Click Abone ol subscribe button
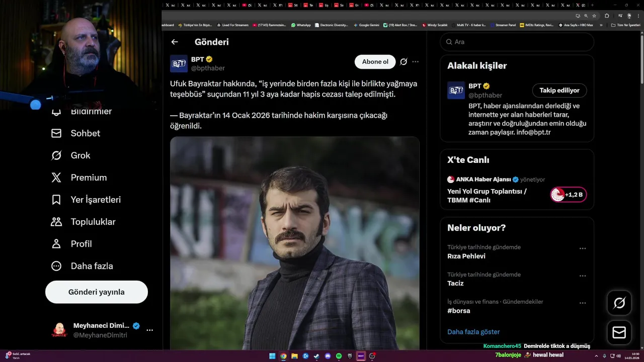This screenshot has height=362, width=644. [x=375, y=62]
